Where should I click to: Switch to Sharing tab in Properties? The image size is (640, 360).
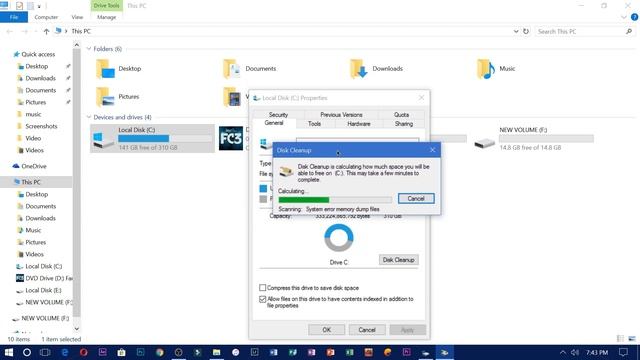pyautogui.click(x=404, y=124)
